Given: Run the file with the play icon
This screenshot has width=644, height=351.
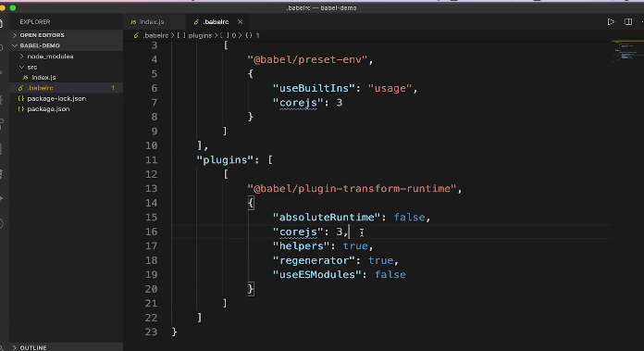Looking at the screenshot, I should (611, 22).
